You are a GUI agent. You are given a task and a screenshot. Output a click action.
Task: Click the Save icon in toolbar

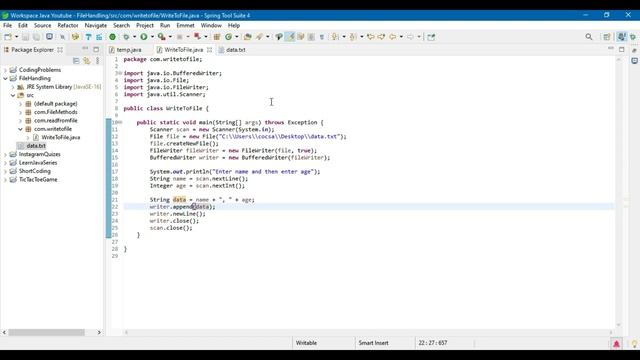pyautogui.click(x=25, y=37)
